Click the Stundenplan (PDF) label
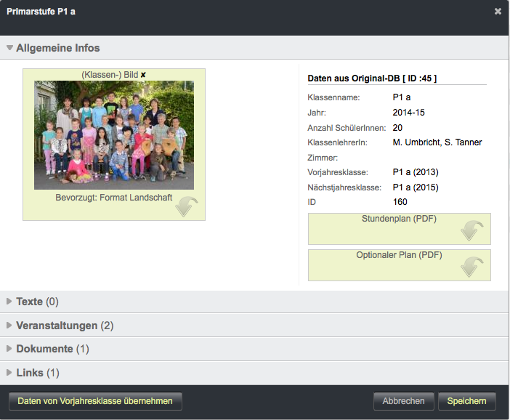Screen dimensions: 510x420 pyautogui.click(x=399, y=219)
